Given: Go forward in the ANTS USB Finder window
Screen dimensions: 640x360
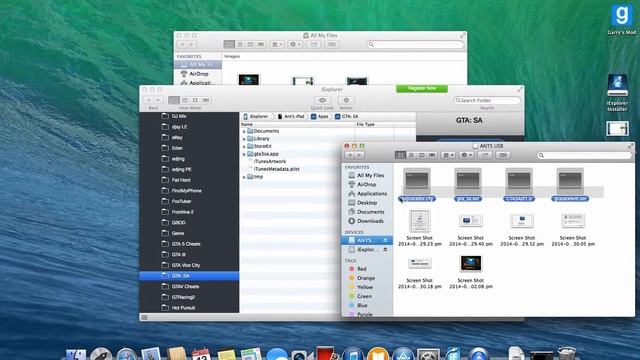Looking at the screenshot, I should tap(359, 155).
